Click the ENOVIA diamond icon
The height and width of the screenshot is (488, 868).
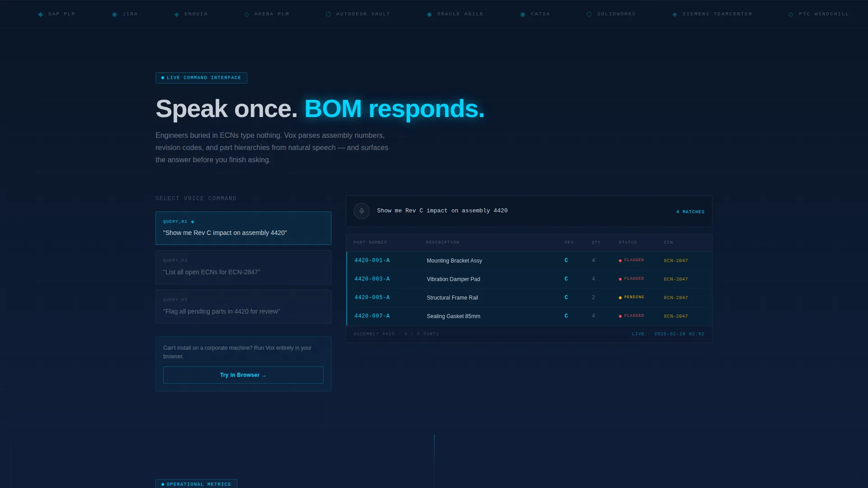click(177, 14)
